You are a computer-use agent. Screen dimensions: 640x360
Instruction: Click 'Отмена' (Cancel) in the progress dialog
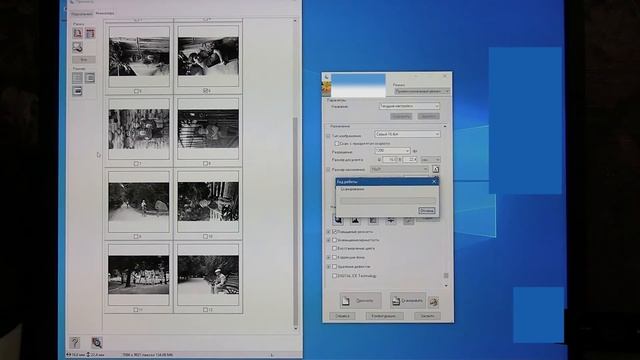click(427, 211)
